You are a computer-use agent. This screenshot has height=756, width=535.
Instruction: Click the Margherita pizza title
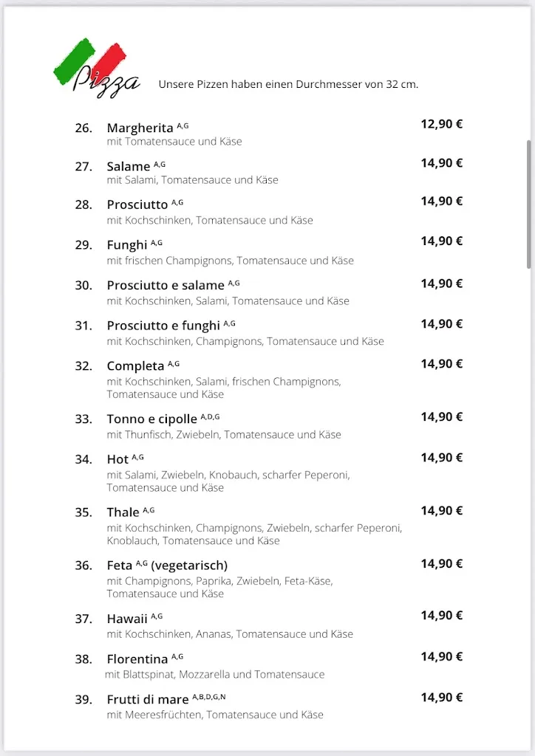[140, 128]
